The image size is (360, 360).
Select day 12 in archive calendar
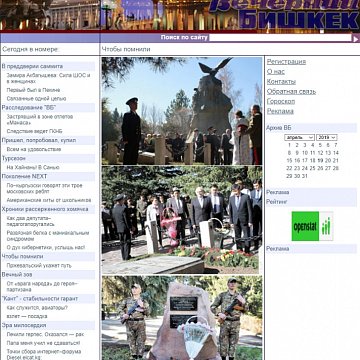320,153
